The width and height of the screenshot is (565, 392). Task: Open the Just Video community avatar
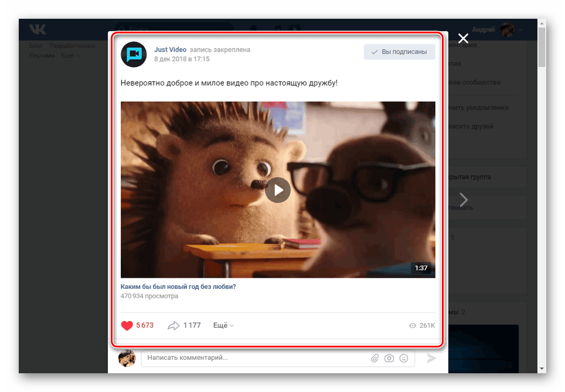[x=134, y=54]
